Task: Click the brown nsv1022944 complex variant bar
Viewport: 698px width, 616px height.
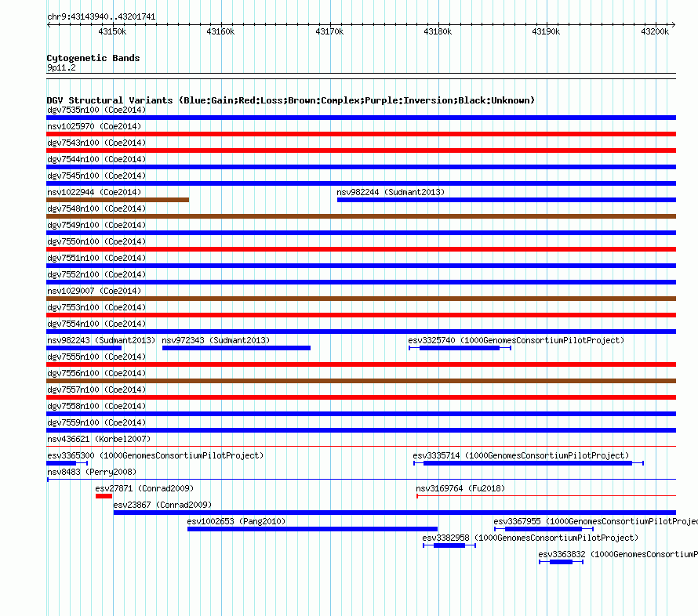Action: (118, 200)
